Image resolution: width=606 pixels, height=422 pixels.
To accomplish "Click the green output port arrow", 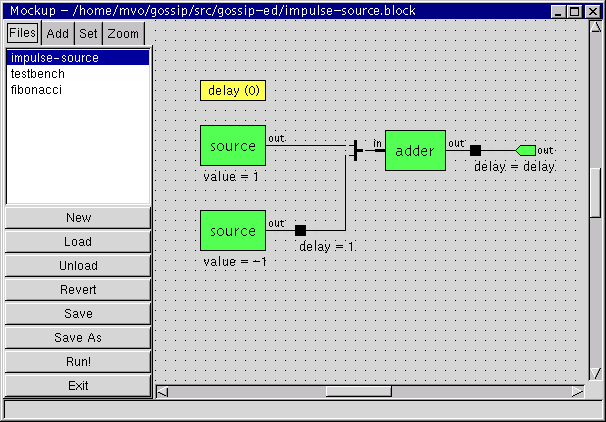I will point(525,151).
